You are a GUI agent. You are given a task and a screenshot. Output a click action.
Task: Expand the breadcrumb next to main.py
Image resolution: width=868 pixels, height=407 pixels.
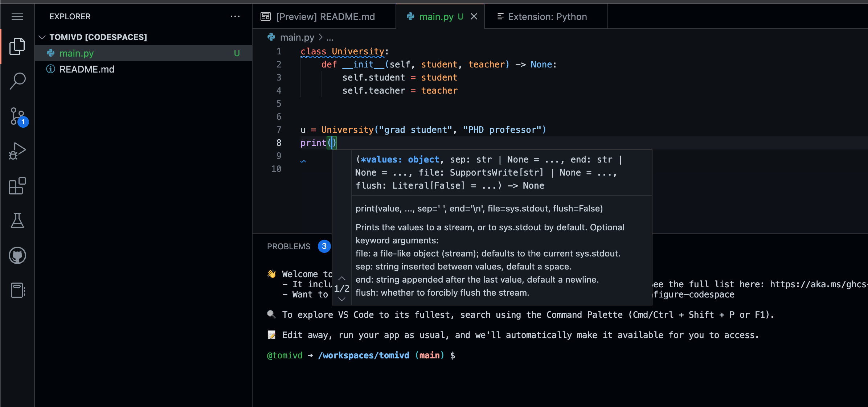coord(329,37)
